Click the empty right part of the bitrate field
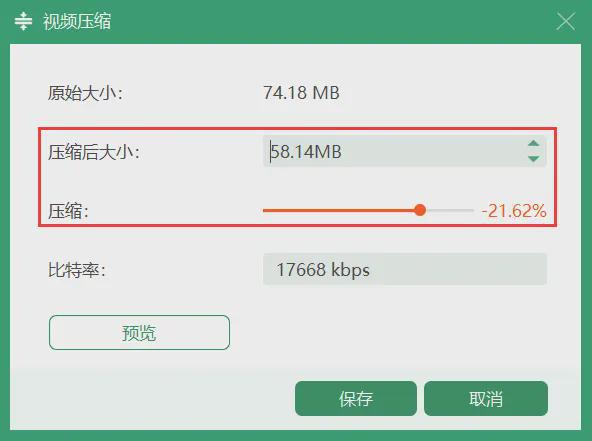The width and height of the screenshot is (592, 441). 464,269
